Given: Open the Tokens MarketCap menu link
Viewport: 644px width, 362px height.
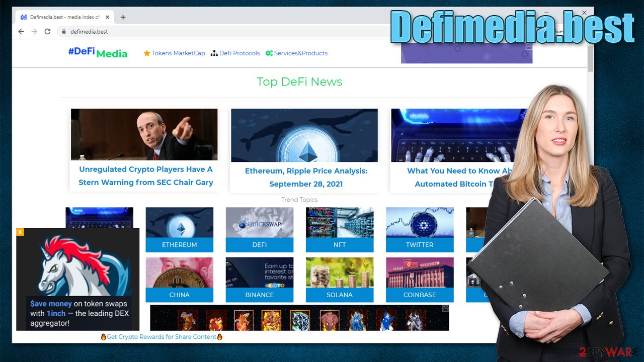Looking at the screenshot, I should point(178,53).
